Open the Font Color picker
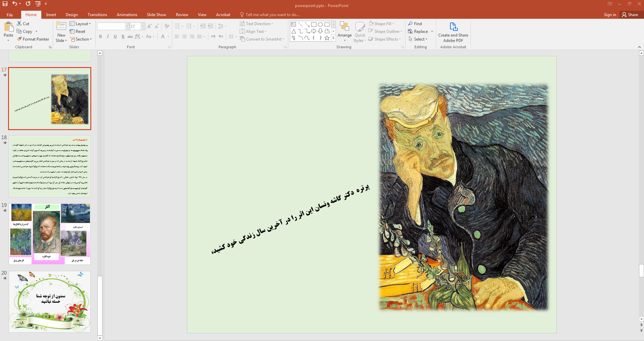Image resolution: width=644 pixels, height=341 pixels. tap(165, 37)
